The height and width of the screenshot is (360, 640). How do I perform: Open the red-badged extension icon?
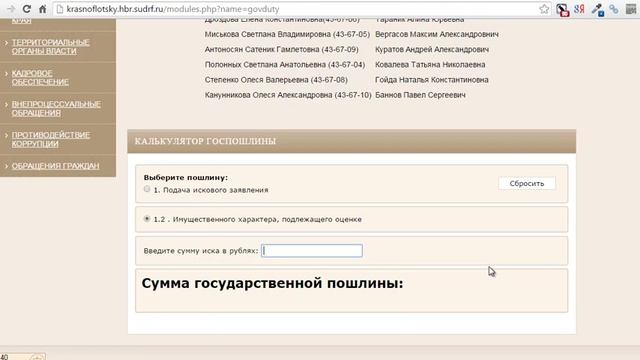pos(562,9)
